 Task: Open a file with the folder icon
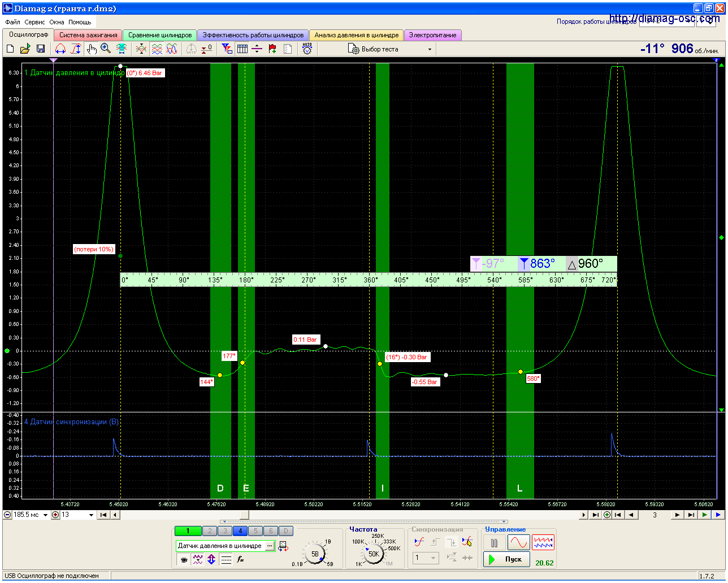point(25,49)
